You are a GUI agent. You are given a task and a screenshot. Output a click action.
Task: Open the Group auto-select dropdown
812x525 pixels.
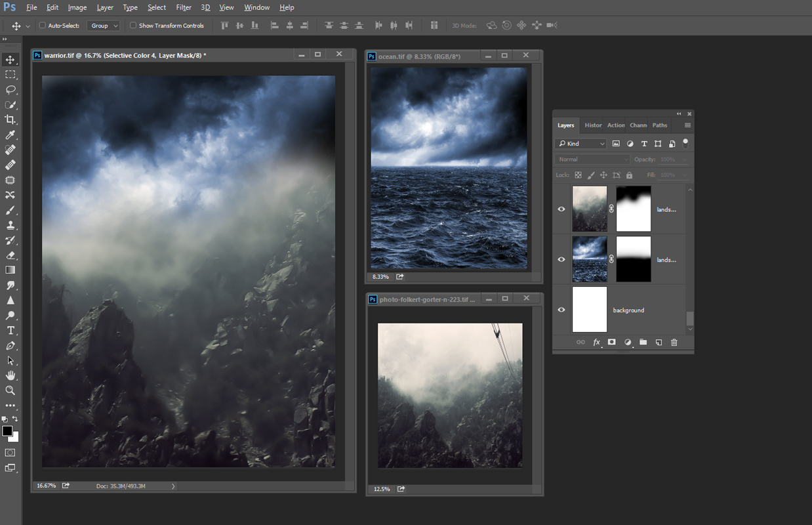pyautogui.click(x=104, y=26)
